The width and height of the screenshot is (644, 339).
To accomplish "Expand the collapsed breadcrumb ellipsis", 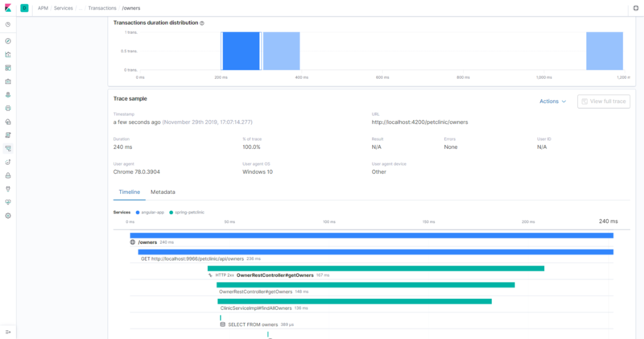I will pos(80,8).
